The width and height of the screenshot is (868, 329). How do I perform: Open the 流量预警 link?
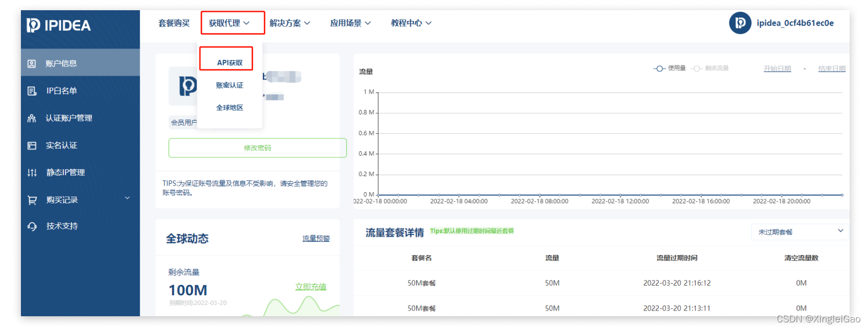pos(316,239)
